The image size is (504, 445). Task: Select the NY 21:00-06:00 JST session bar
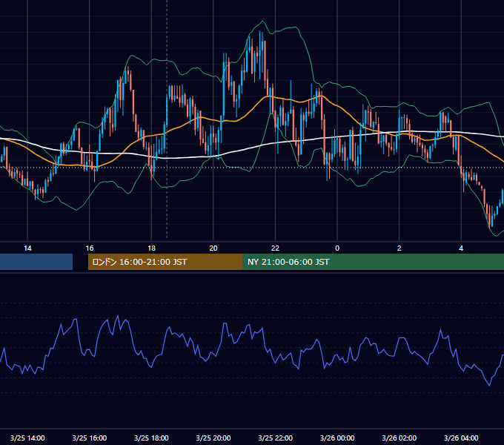(x=374, y=262)
